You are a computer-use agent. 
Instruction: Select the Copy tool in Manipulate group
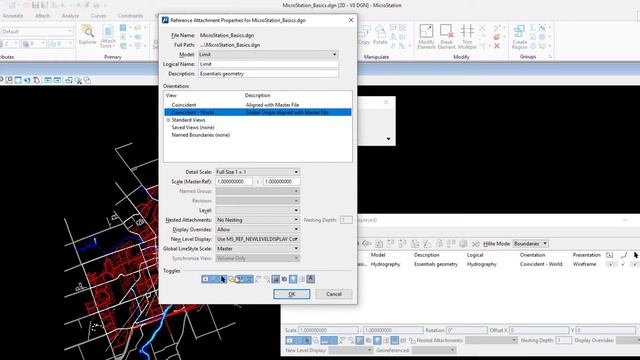[364, 35]
